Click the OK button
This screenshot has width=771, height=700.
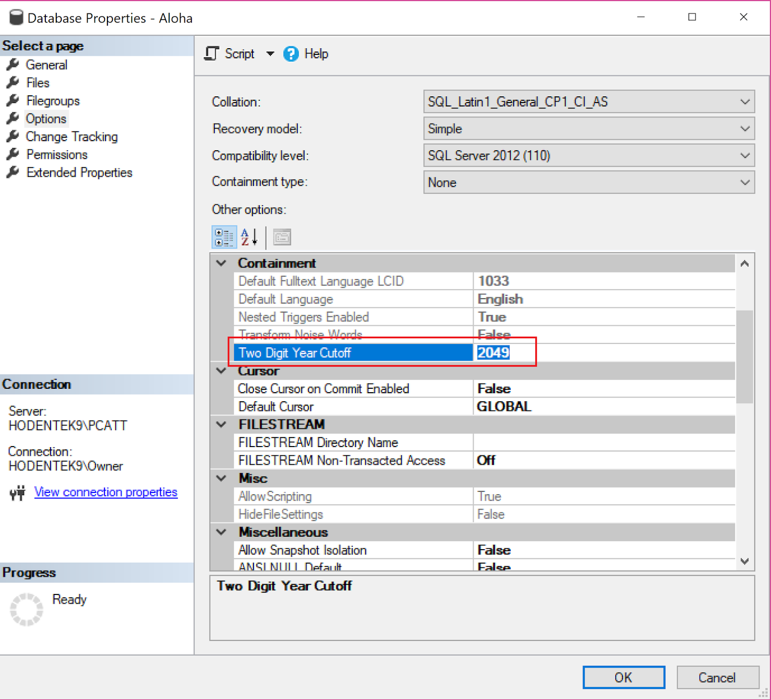[624, 677]
